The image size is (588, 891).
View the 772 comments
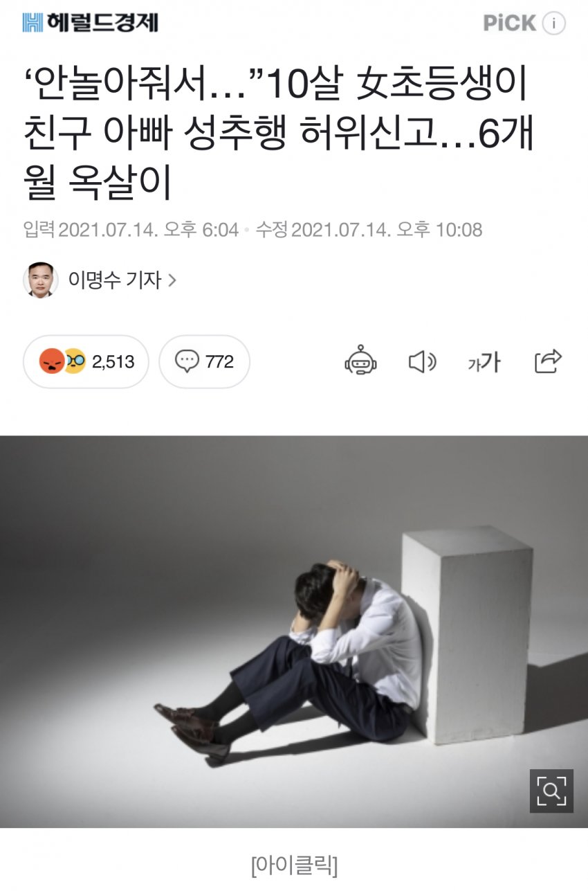click(x=219, y=362)
